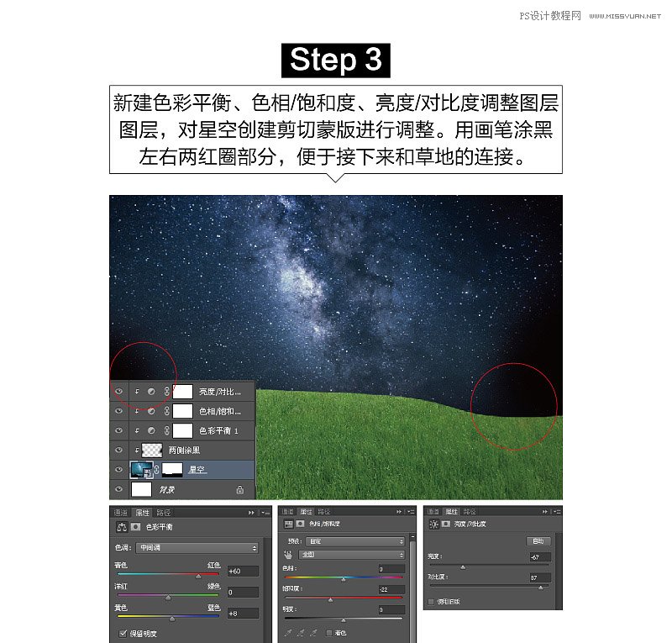
Task: Click the adjustment icon on the 色彩平衡 1 layer
Action: coord(151,430)
